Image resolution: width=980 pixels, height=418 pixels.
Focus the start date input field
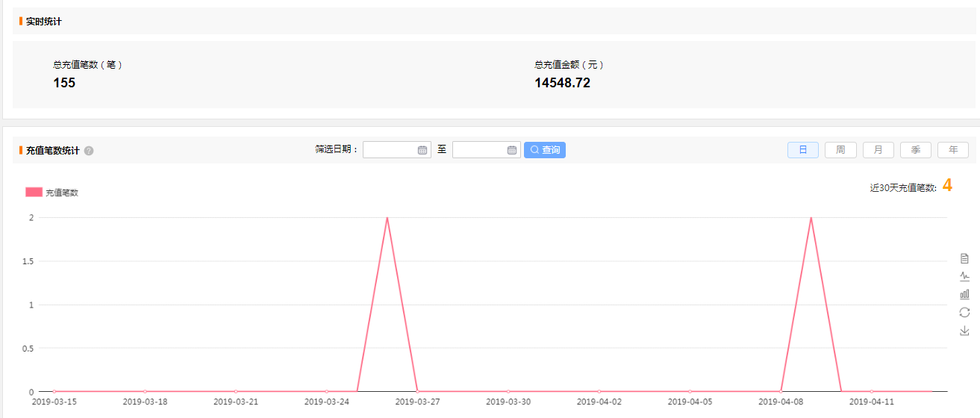point(390,150)
